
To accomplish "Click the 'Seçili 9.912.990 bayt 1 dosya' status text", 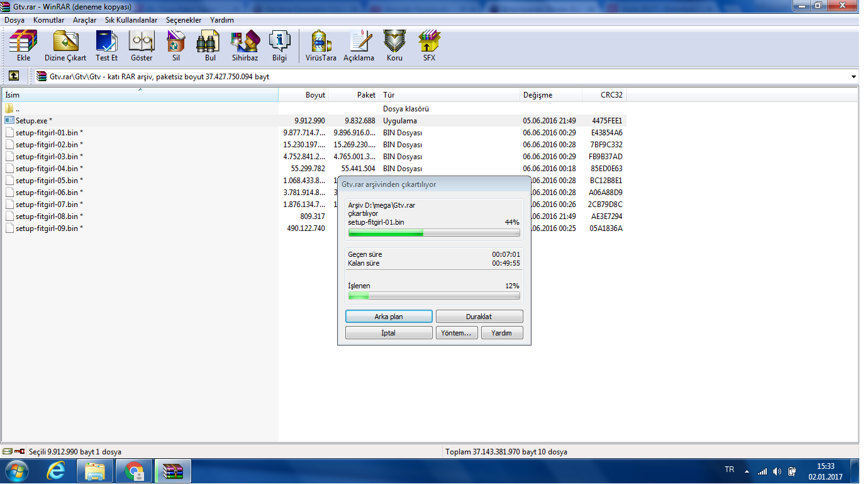I will (x=75, y=452).
